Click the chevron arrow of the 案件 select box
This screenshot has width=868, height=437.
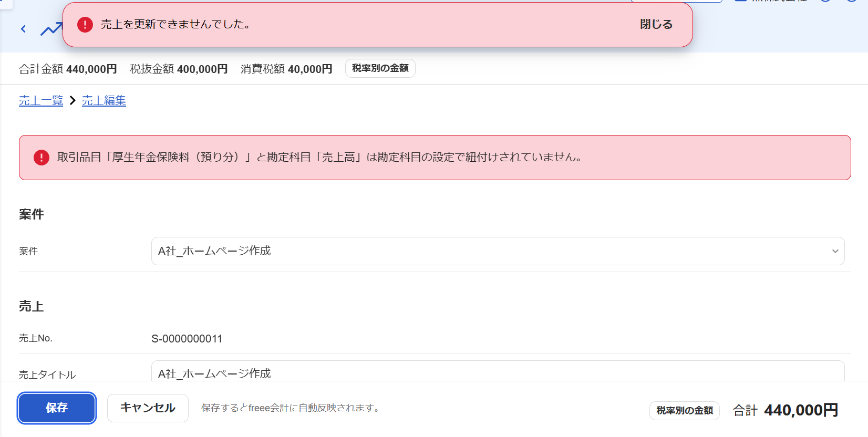tap(835, 251)
